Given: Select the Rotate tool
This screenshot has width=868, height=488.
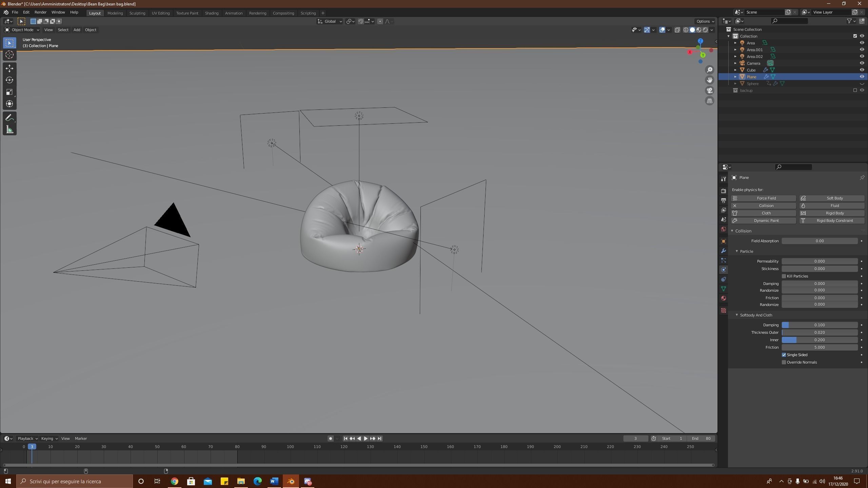Looking at the screenshot, I should click(x=9, y=80).
